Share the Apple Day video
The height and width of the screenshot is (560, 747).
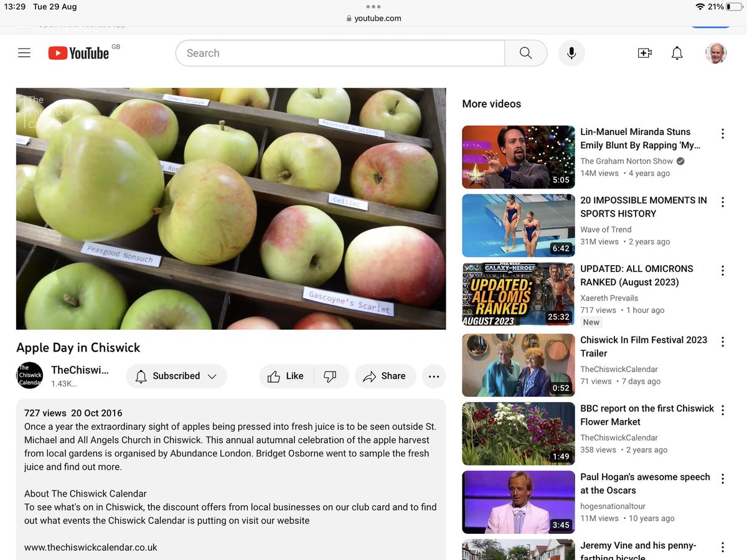(x=385, y=376)
